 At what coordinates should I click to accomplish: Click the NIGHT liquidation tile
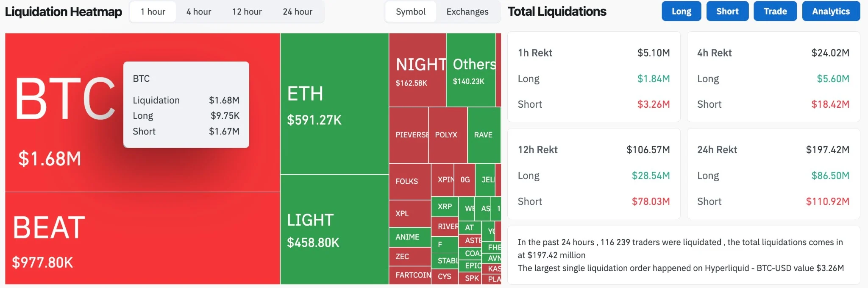tap(417, 70)
